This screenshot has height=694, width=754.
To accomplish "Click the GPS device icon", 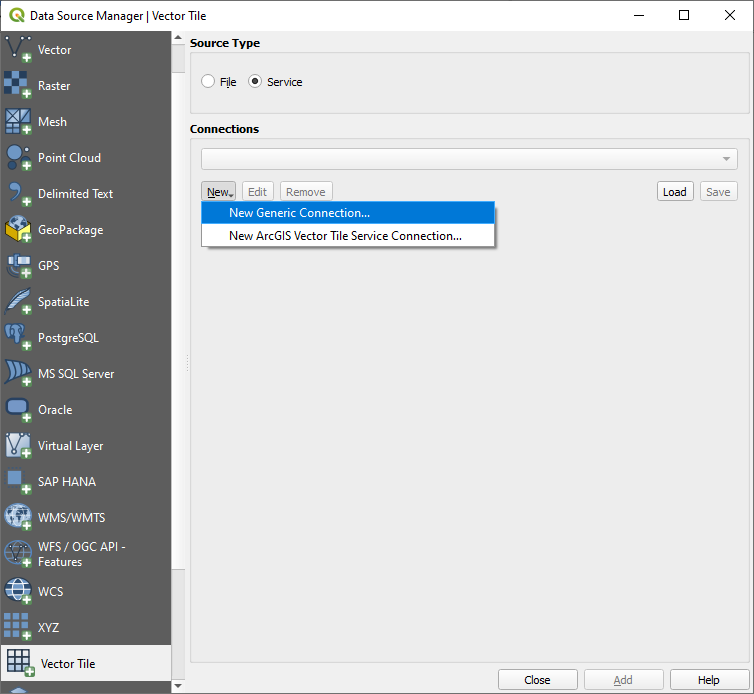I will [18, 265].
